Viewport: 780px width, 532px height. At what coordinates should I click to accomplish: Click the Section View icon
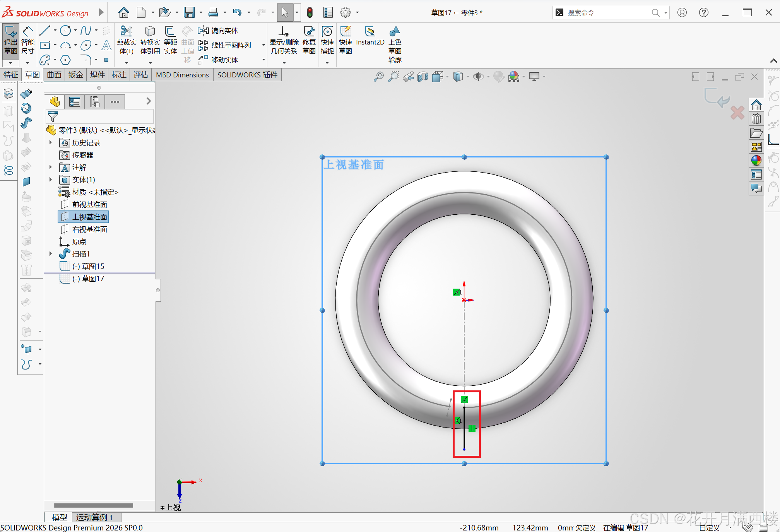coord(423,77)
